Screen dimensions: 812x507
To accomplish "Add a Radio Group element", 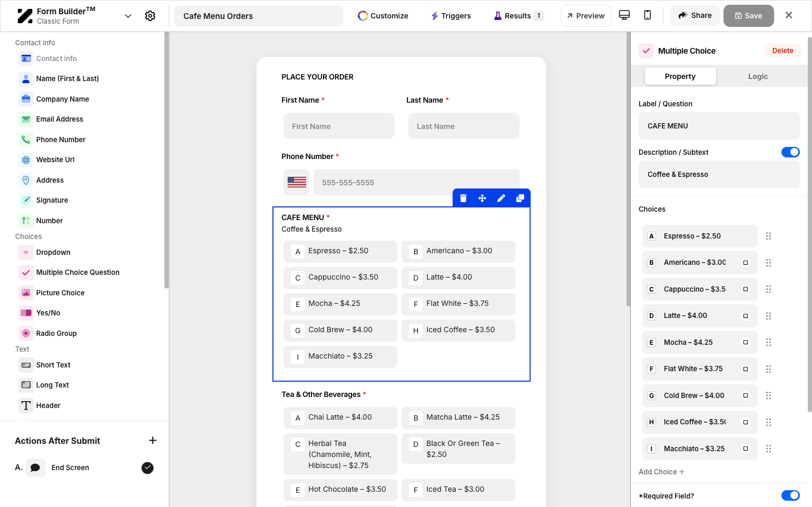I will pyautogui.click(x=56, y=333).
